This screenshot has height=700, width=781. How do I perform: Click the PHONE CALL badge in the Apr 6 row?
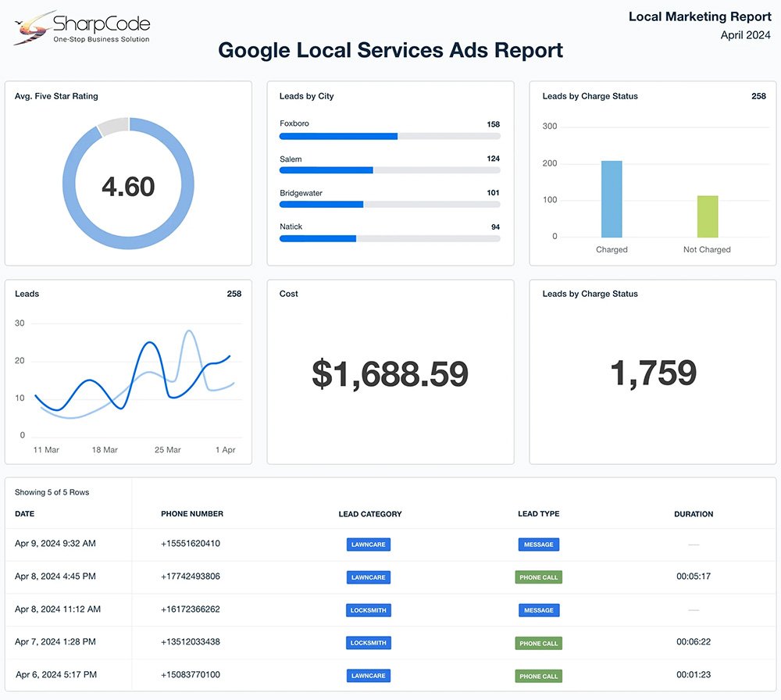tap(538, 676)
